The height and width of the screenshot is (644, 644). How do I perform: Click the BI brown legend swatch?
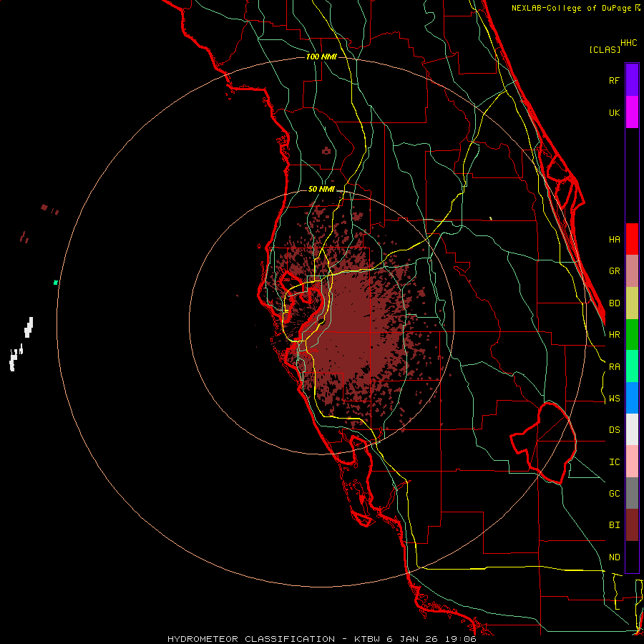632,525
